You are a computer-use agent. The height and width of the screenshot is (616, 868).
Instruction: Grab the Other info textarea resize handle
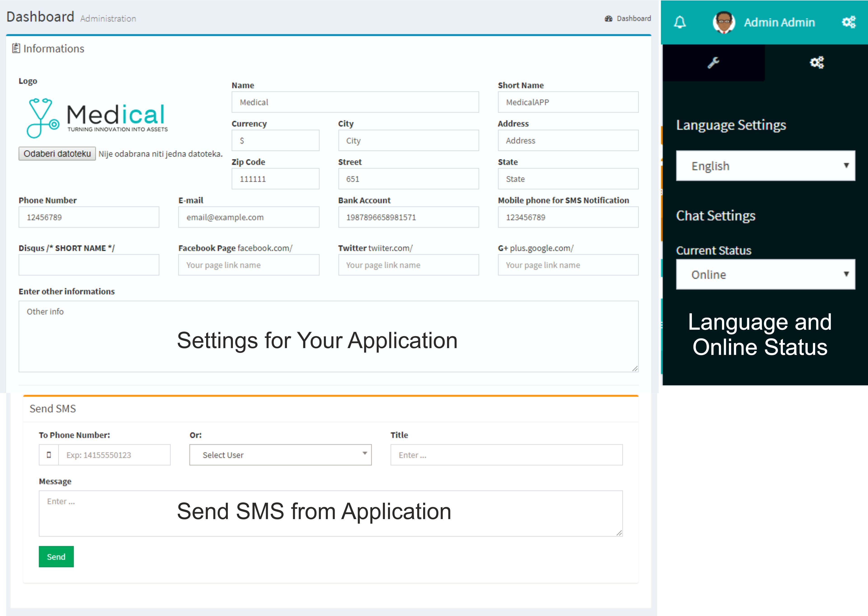click(635, 368)
